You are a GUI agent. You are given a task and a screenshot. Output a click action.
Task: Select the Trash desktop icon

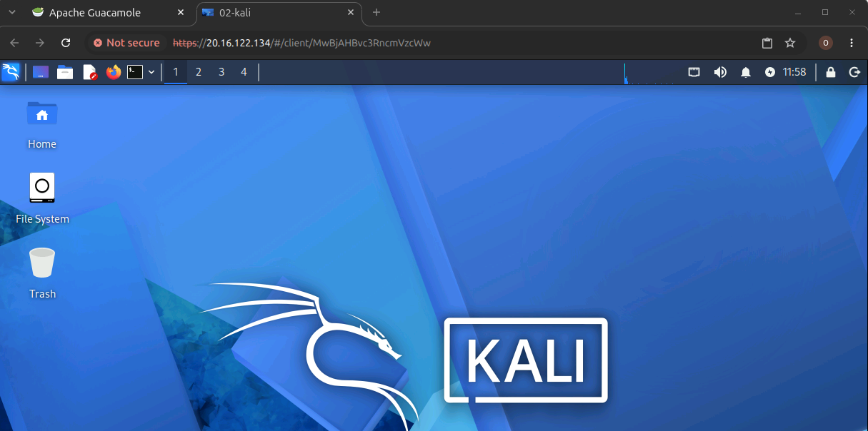(42, 273)
